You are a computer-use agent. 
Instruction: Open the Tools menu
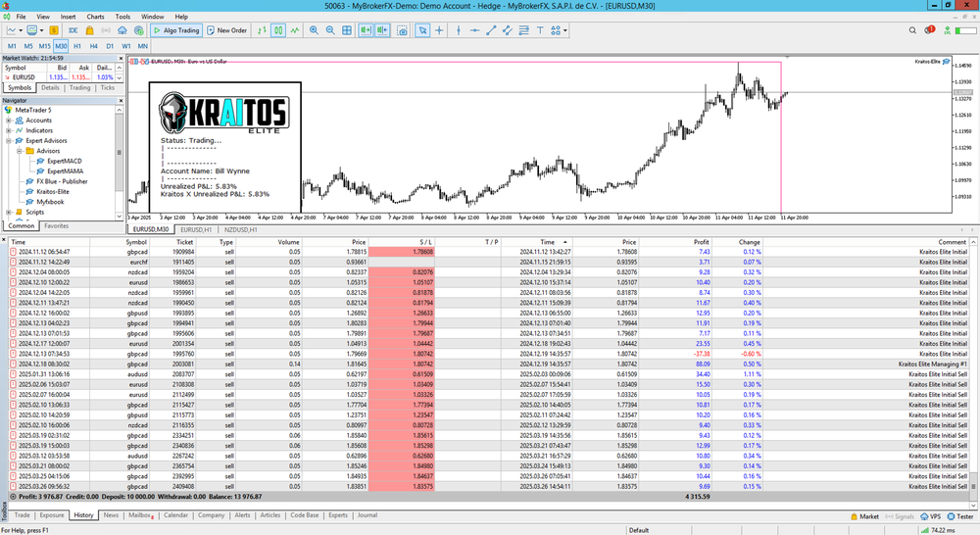click(x=122, y=17)
